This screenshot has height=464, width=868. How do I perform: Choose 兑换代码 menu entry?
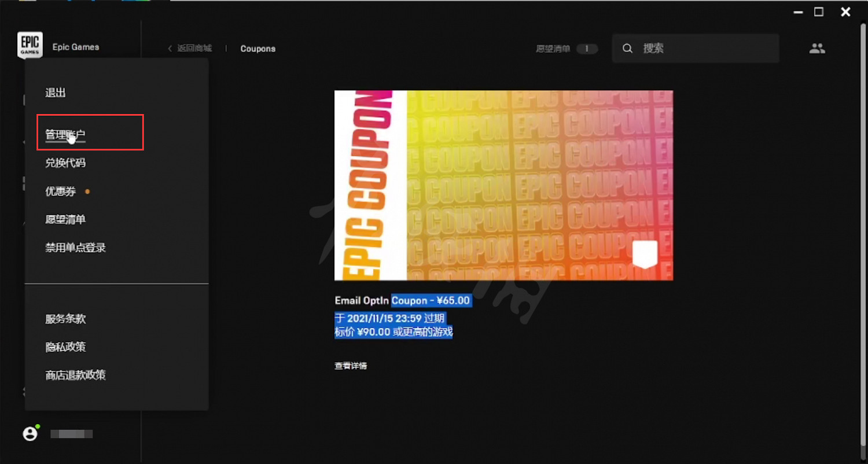point(65,163)
